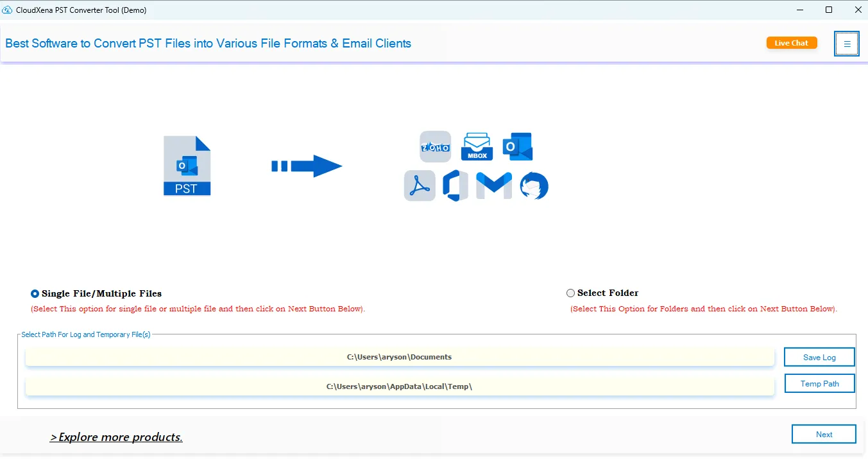868x459 pixels.
Task: Click the Adobe PDF icon
Action: [420, 186]
